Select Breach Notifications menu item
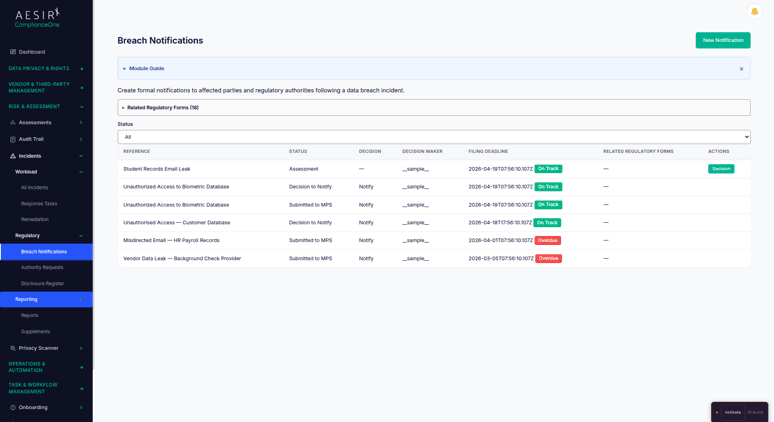The image size is (774, 422). point(46,252)
